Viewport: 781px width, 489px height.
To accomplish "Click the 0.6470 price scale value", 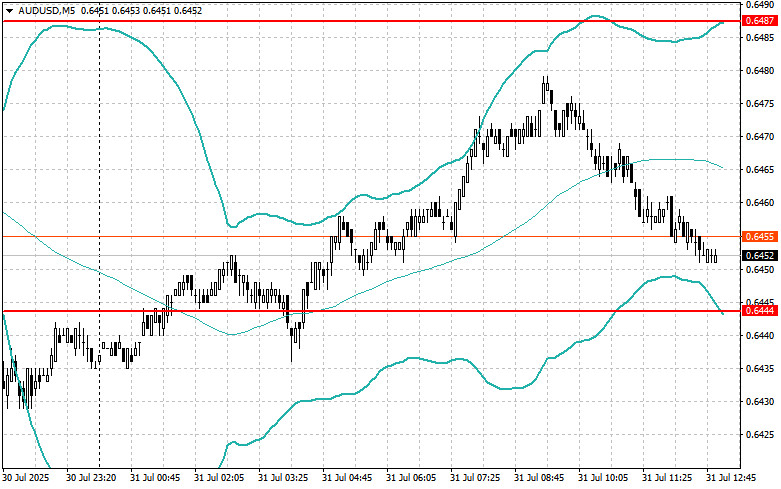I will 760,136.
